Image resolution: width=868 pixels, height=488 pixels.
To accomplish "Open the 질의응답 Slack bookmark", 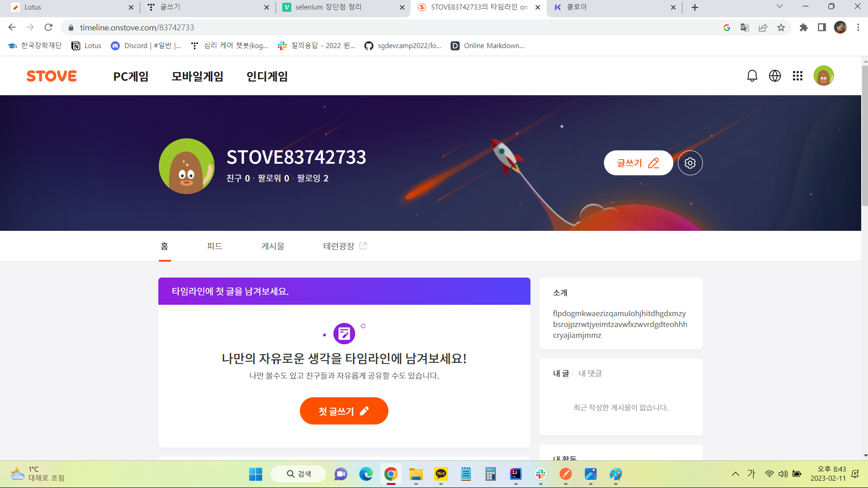I will pos(317,45).
